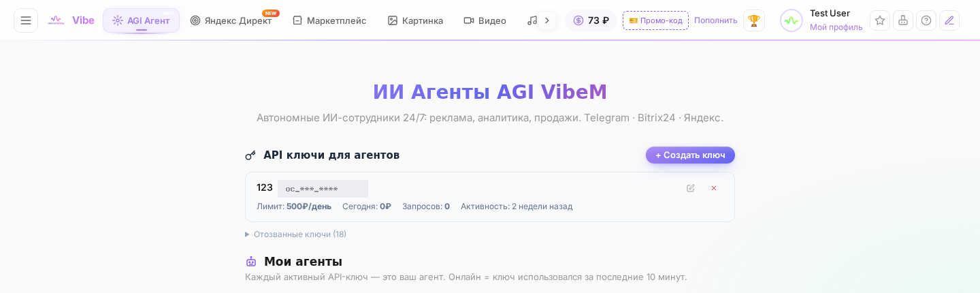980x293 pixels.
Task: Open the AGI Агент tab
Action: [x=142, y=20]
